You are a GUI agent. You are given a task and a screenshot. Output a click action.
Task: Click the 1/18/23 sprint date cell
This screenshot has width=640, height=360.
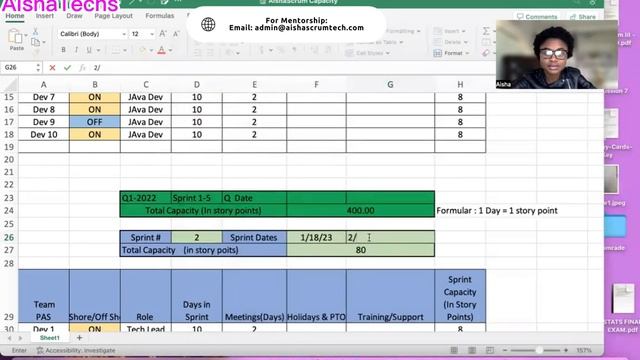(x=316, y=237)
